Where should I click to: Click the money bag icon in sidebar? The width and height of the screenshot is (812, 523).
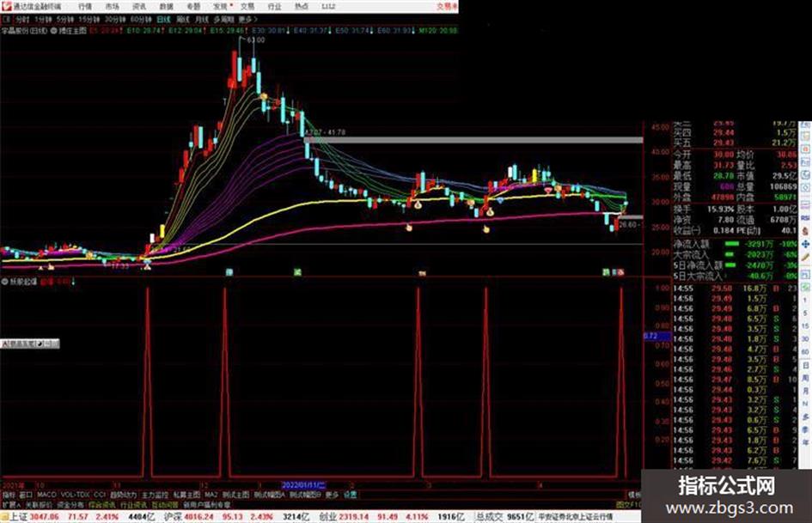click(805, 231)
